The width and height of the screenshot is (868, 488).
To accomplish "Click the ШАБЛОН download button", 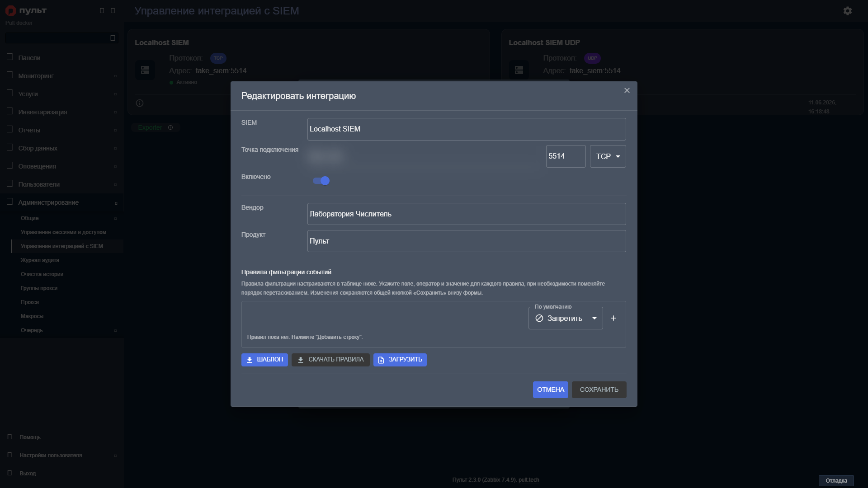I will click(264, 360).
